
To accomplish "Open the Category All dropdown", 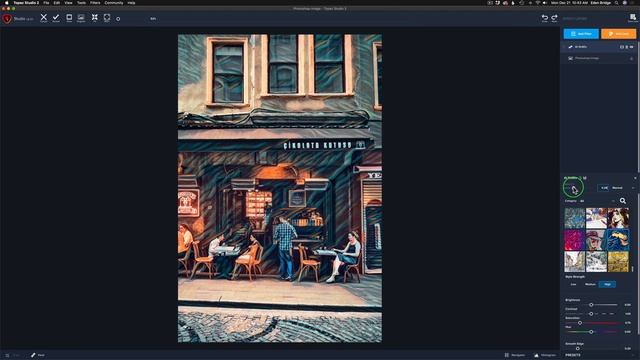I will click(x=598, y=201).
